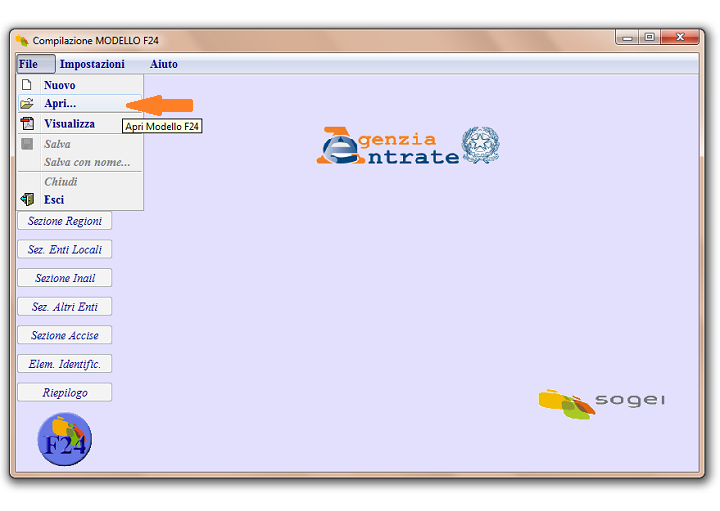Click the Agenzia Entrate logo
Screen dimensions: 720x511
click(408, 146)
